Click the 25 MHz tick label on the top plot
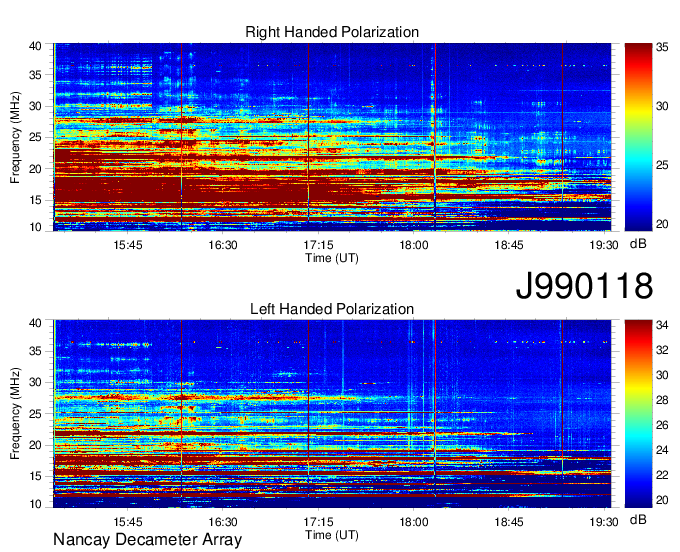This screenshot has width=680, height=552. 35,137
